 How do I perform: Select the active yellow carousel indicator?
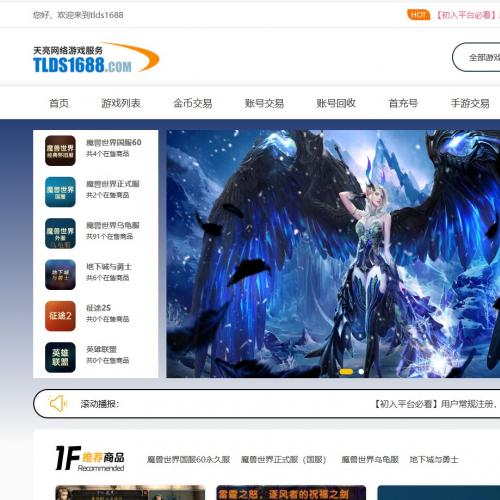(346, 371)
